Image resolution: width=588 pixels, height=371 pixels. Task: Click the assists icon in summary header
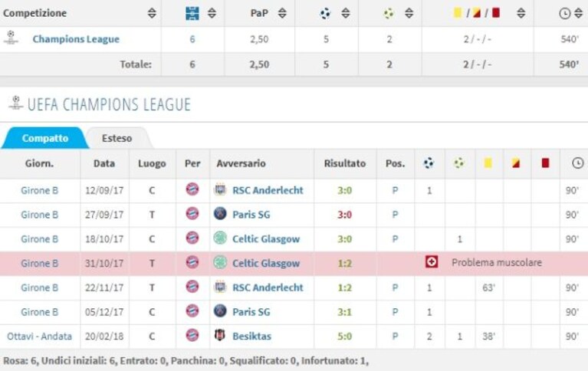389,14
